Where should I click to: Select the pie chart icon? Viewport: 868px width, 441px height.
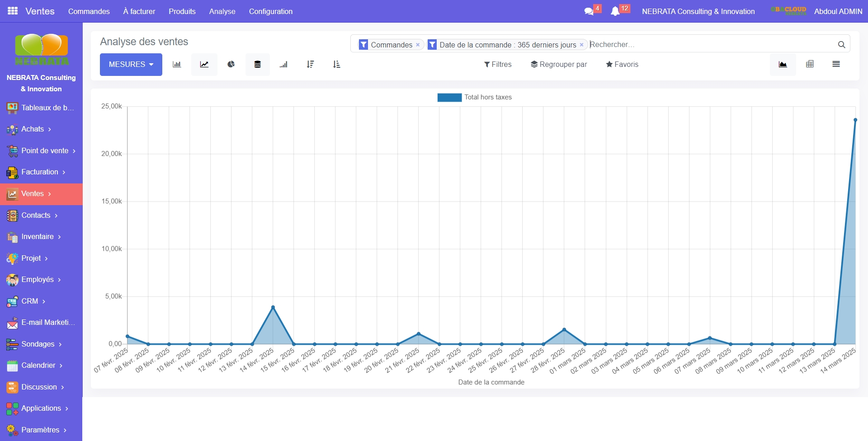click(231, 65)
